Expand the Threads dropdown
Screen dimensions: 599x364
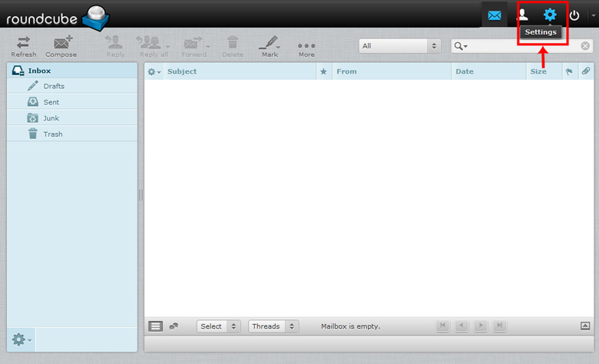273,326
